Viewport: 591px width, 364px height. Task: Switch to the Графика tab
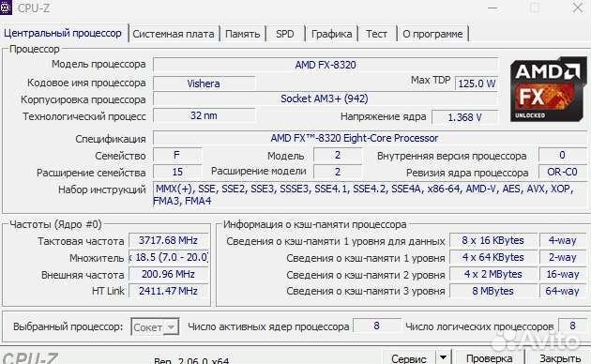pyautogui.click(x=331, y=34)
